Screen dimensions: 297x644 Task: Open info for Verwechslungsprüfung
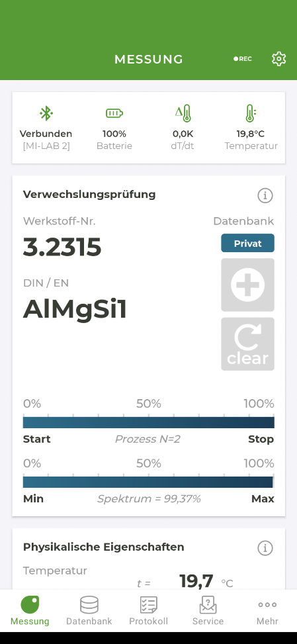tap(265, 196)
